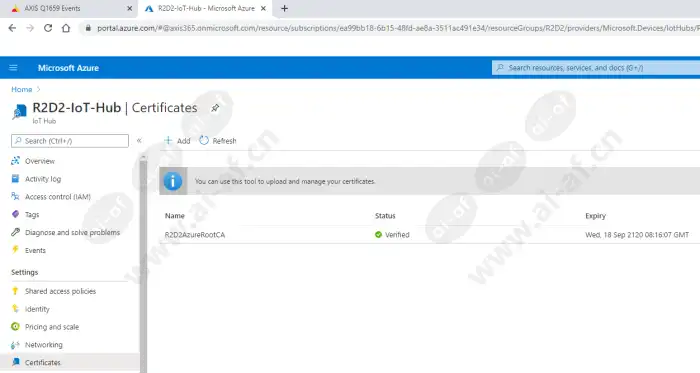Close the AXIS Q1659 Events tab
The width and height of the screenshot is (700, 373).
pyautogui.click(x=129, y=8)
